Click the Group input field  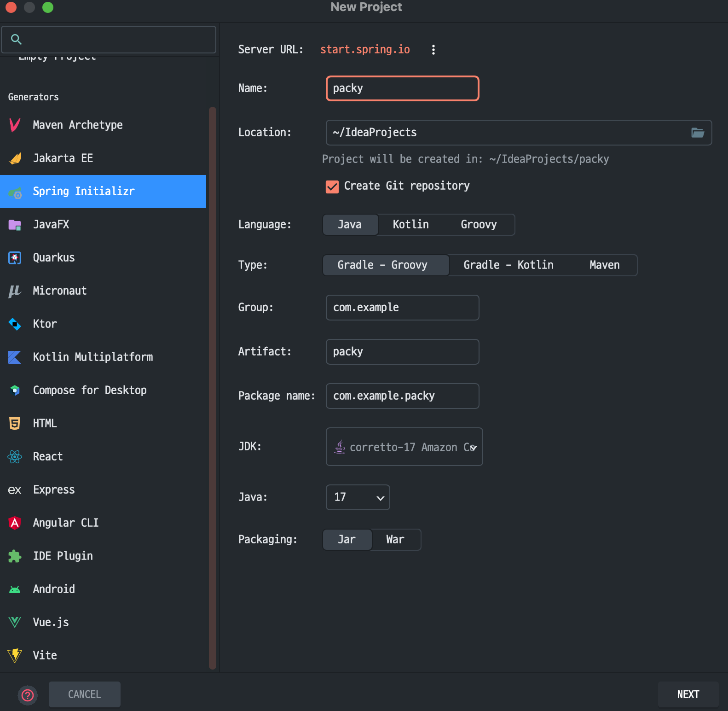(x=403, y=308)
